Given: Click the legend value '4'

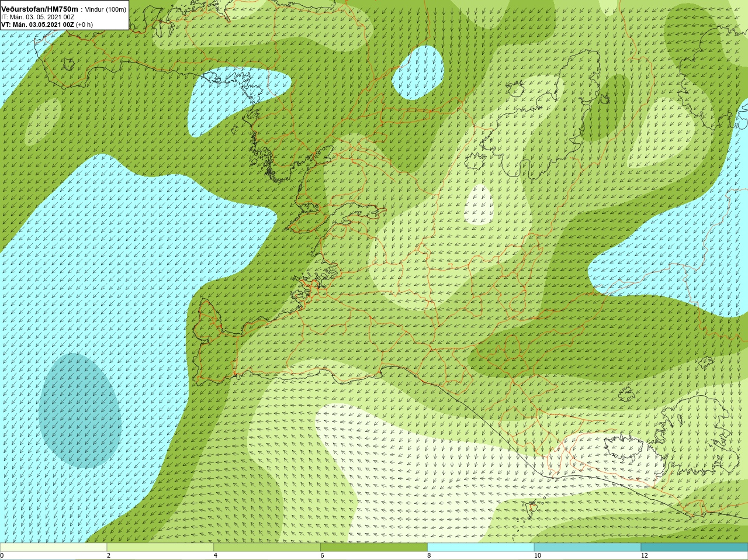Looking at the screenshot, I should click(x=216, y=555).
